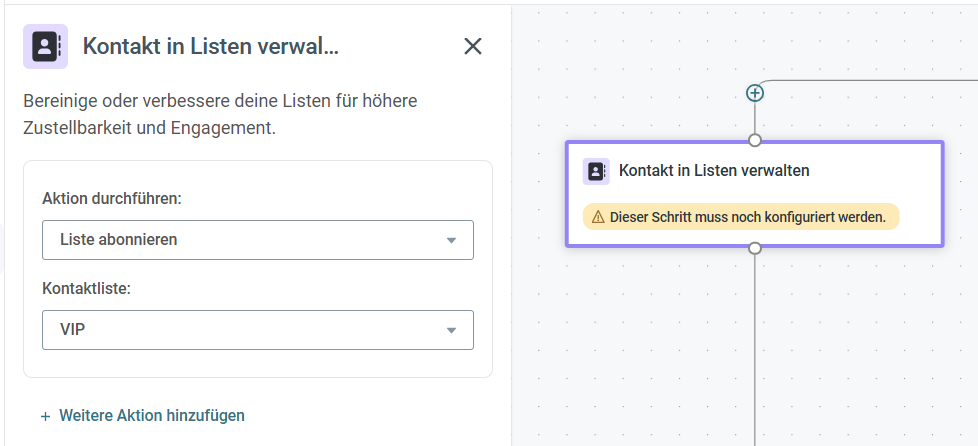Open the Liste abonnieren action dropdown

257,240
